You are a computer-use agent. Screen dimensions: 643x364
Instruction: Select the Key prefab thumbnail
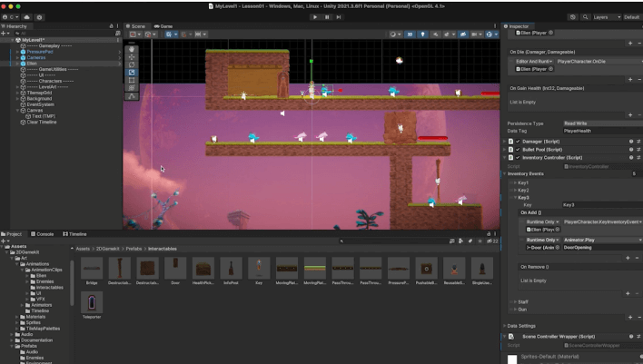[x=259, y=269]
